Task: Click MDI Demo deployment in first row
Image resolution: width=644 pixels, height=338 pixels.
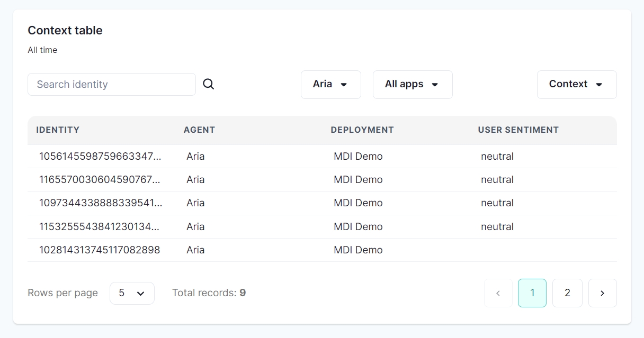Action: tap(358, 157)
